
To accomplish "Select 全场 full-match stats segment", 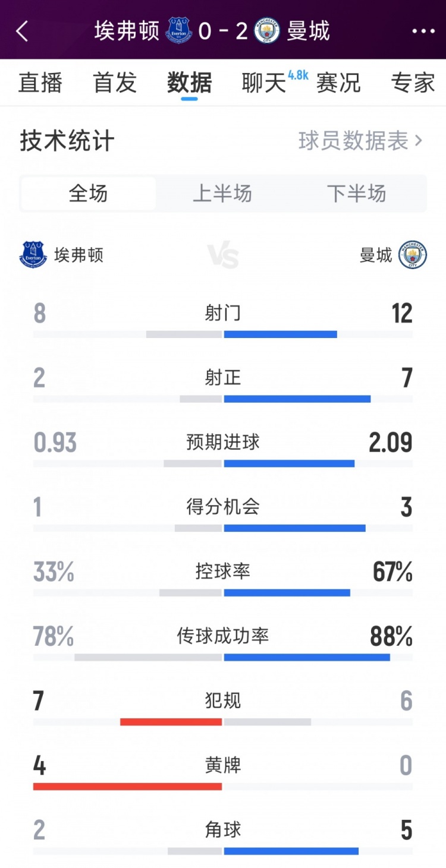I will click(88, 194).
